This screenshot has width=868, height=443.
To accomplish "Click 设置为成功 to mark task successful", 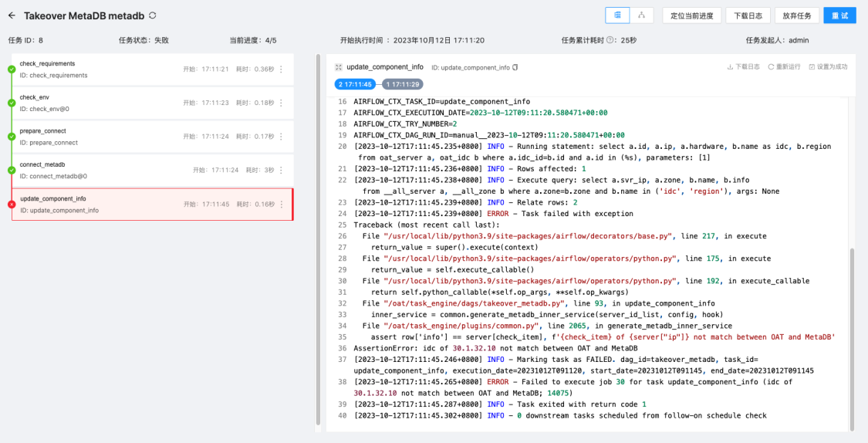I will (828, 67).
